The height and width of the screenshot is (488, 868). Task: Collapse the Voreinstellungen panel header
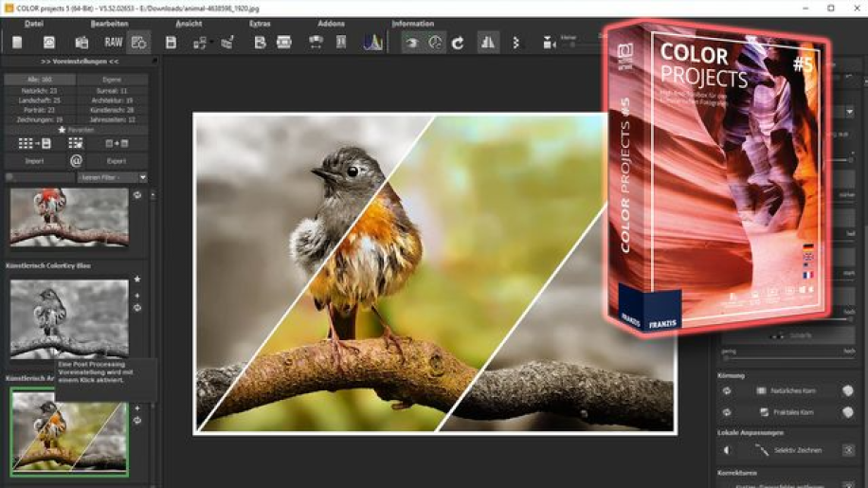tap(79, 62)
